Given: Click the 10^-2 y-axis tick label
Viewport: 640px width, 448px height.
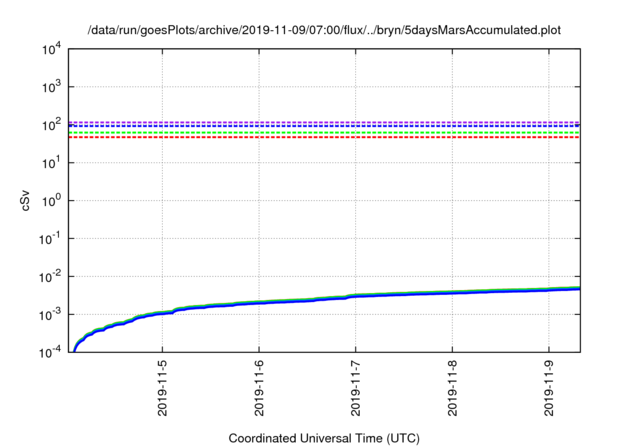Looking at the screenshot, I should [51, 277].
